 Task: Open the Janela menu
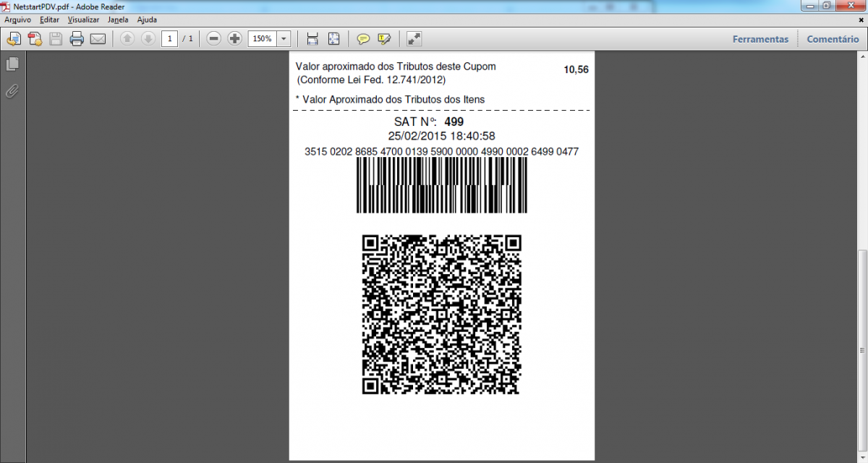click(x=118, y=20)
